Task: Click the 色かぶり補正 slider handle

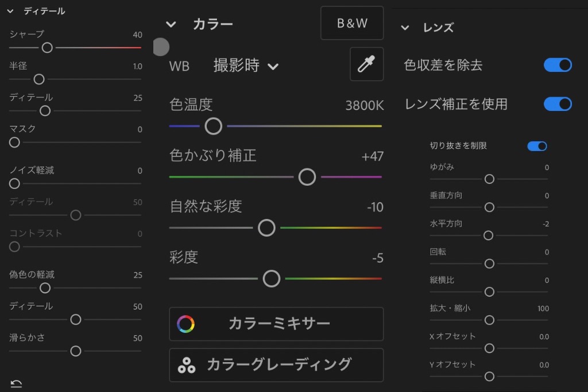Action: pos(307,177)
